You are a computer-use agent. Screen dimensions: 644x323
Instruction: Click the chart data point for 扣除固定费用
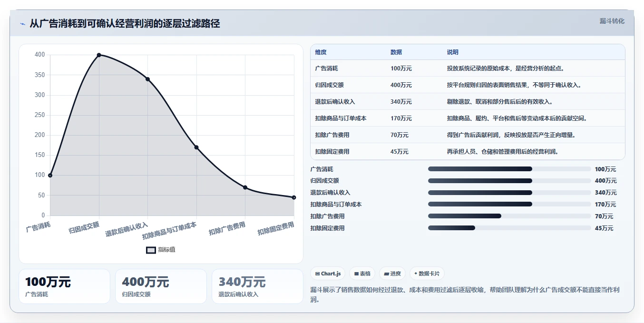[x=294, y=197]
